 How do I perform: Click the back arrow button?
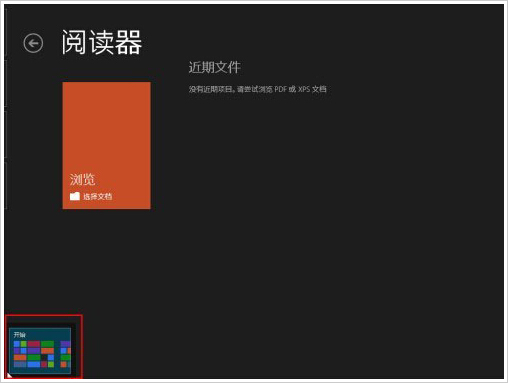[x=33, y=43]
